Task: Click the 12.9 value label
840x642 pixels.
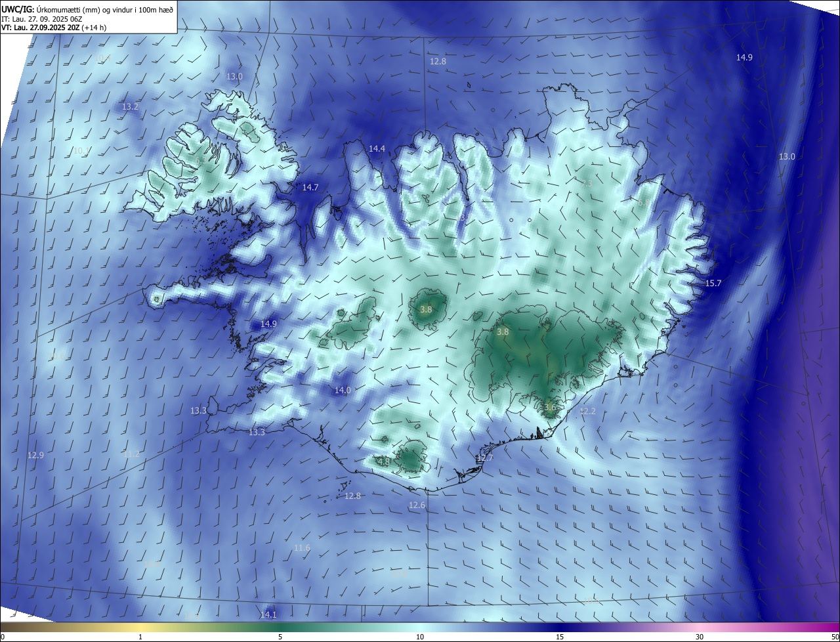Action: click(35, 456)
